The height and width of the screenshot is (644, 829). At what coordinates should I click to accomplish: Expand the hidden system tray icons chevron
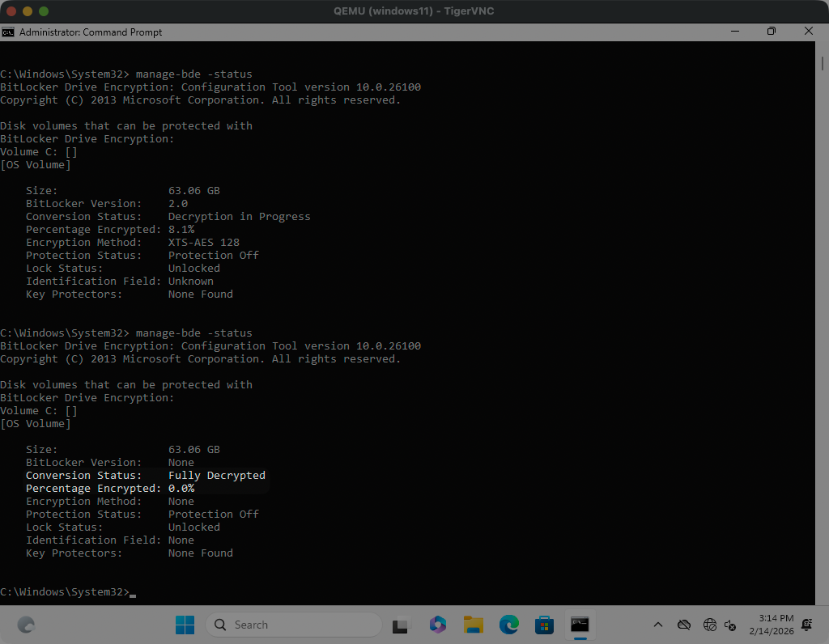(x=658, y=625)
